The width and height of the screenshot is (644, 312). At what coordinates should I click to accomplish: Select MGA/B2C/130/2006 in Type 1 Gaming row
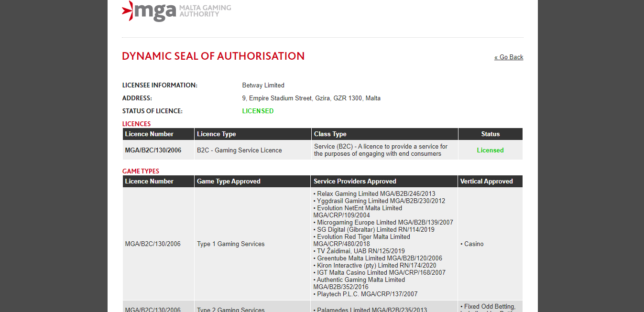[153, 244]
